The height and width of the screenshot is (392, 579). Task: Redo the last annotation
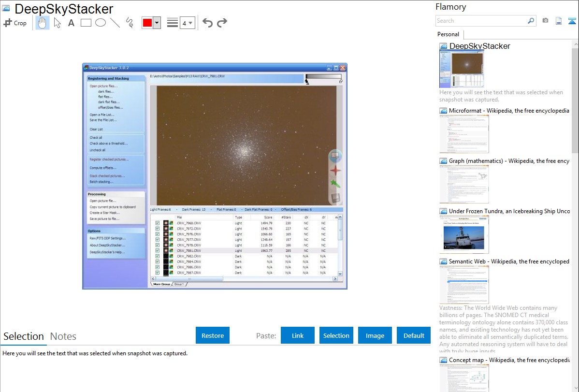222,23
